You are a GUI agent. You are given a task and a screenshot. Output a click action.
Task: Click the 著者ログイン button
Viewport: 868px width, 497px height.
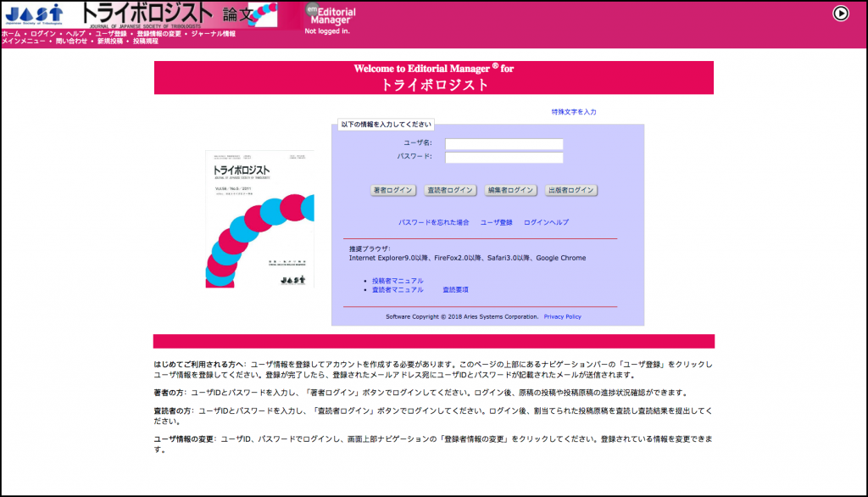pos(392,190)
